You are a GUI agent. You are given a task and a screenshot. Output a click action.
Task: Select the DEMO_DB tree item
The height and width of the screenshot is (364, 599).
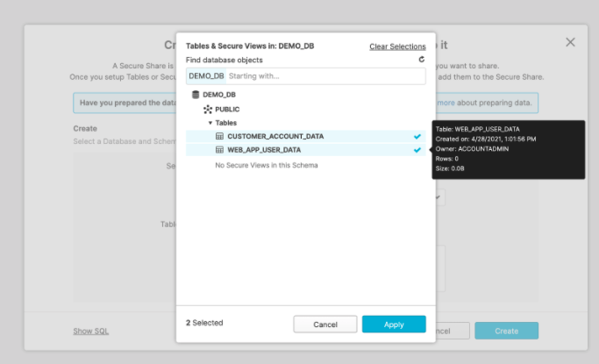pos(219,95)
